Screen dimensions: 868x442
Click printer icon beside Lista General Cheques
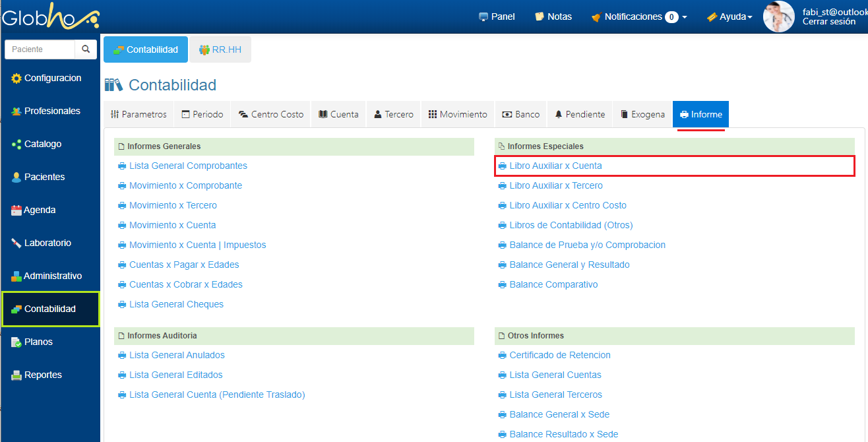122,304
